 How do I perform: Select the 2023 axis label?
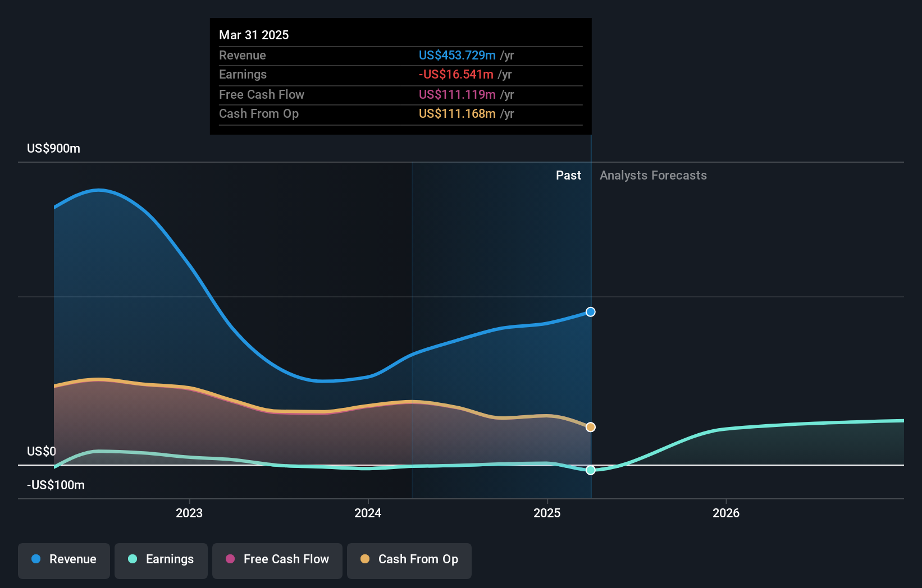click(189, 513)
